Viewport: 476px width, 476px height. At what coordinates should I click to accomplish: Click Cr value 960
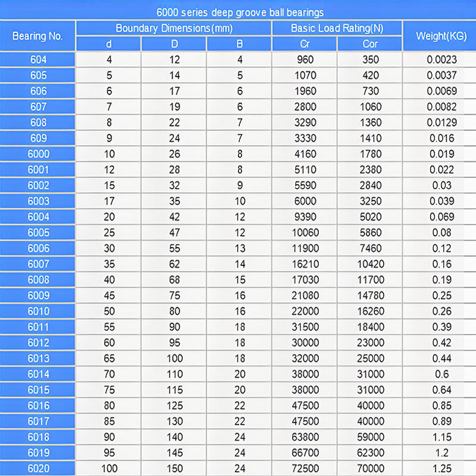(x=305, y=59)
